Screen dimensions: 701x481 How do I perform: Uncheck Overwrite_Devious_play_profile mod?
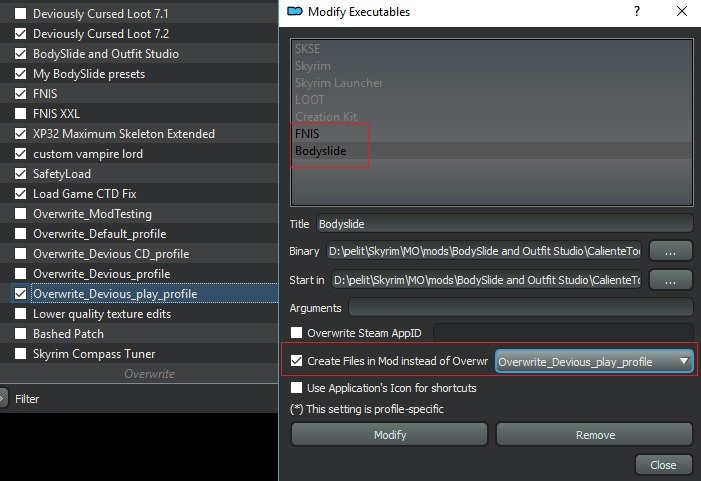coord(21,294)
